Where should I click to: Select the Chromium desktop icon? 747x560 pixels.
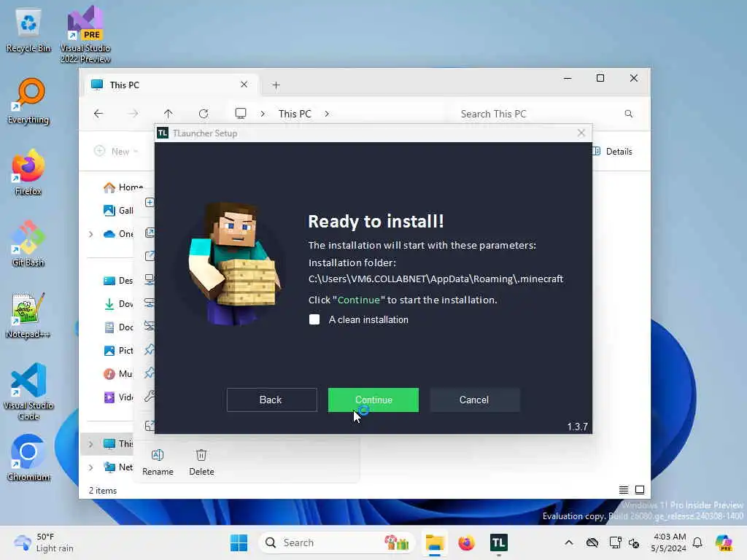[x=28, y=458]
